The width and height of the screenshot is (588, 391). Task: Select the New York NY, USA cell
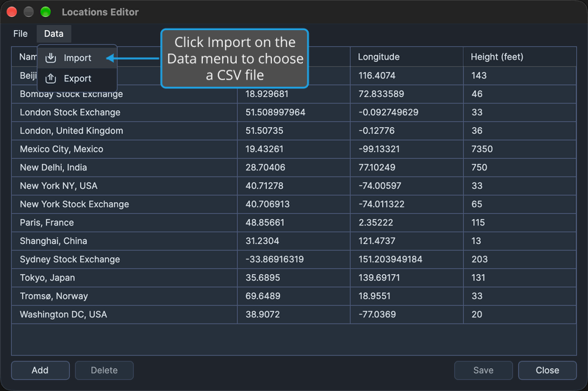pyautogui.click(x=124, y=186)
